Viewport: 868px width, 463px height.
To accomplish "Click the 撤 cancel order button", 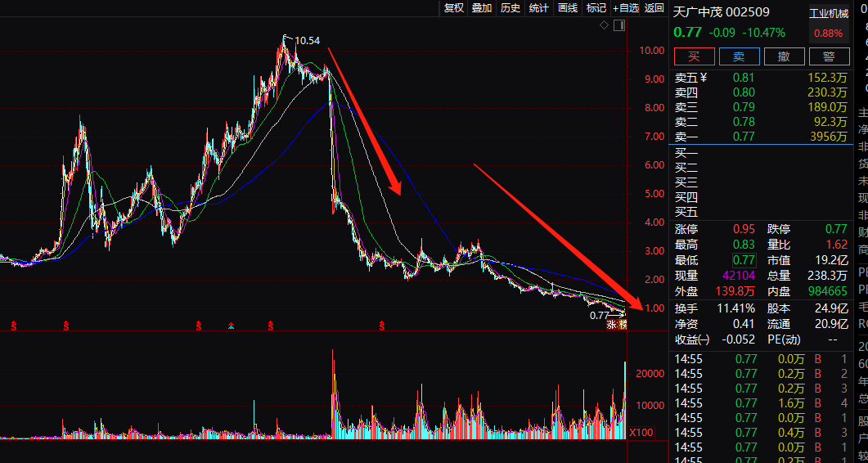I will 784,56.
